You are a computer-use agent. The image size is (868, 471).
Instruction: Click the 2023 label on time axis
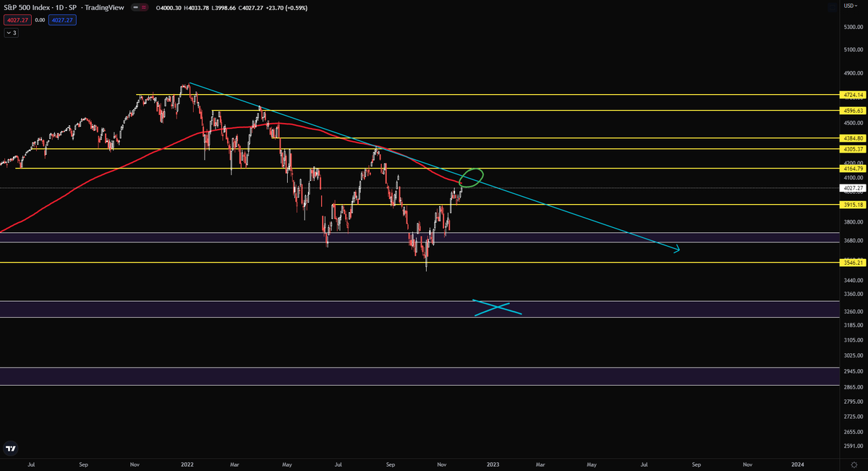[x=493, y=464]
